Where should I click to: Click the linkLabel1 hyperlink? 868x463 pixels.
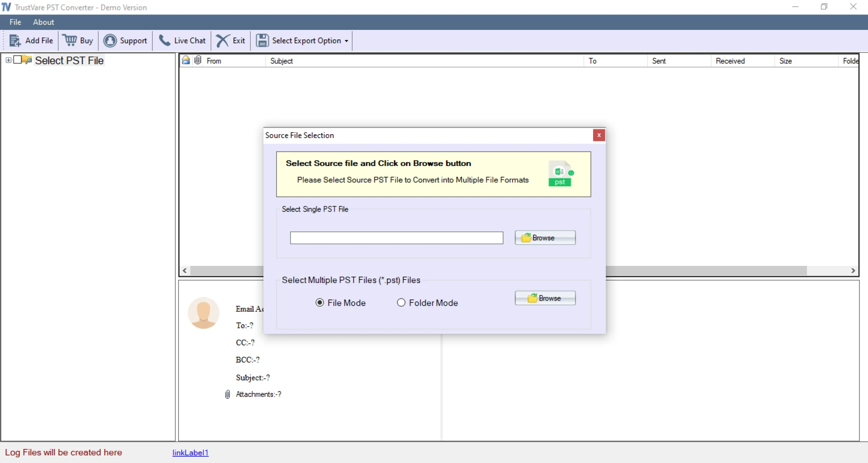tap(190, 453)
